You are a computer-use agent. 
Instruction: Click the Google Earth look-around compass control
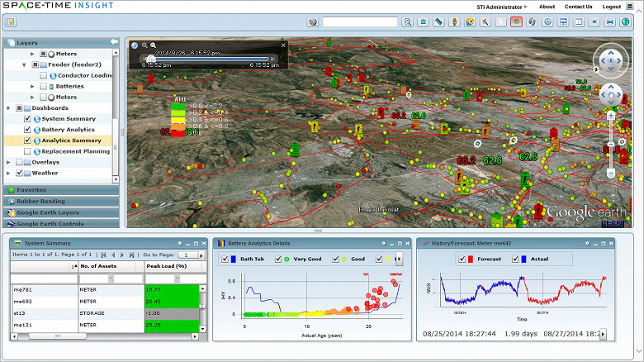(x=610, y=60)
